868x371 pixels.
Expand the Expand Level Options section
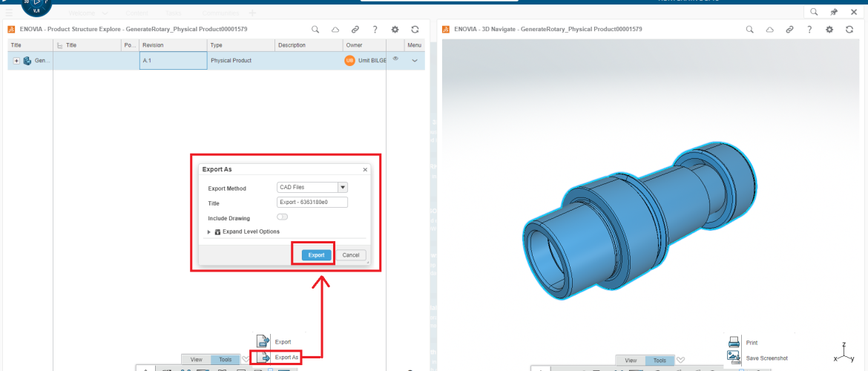coord(209,232)
